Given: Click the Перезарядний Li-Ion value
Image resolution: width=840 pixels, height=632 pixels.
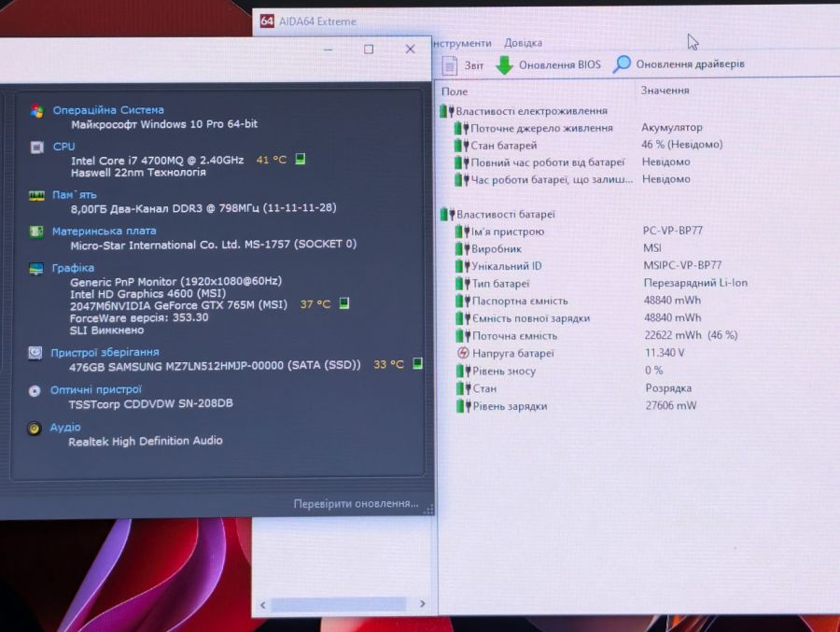Looking at the screenshot, I should tap(695, 283).
